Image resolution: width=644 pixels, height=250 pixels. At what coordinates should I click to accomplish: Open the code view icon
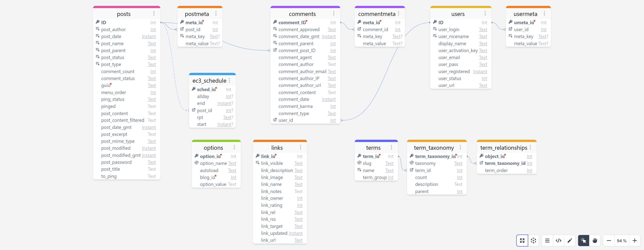(558, 240)
